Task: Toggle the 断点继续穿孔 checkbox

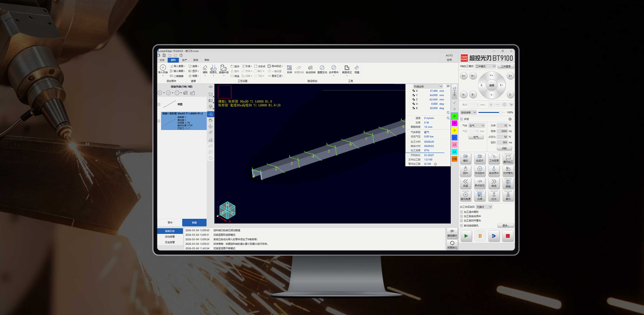Action: (x=462, y=225)
